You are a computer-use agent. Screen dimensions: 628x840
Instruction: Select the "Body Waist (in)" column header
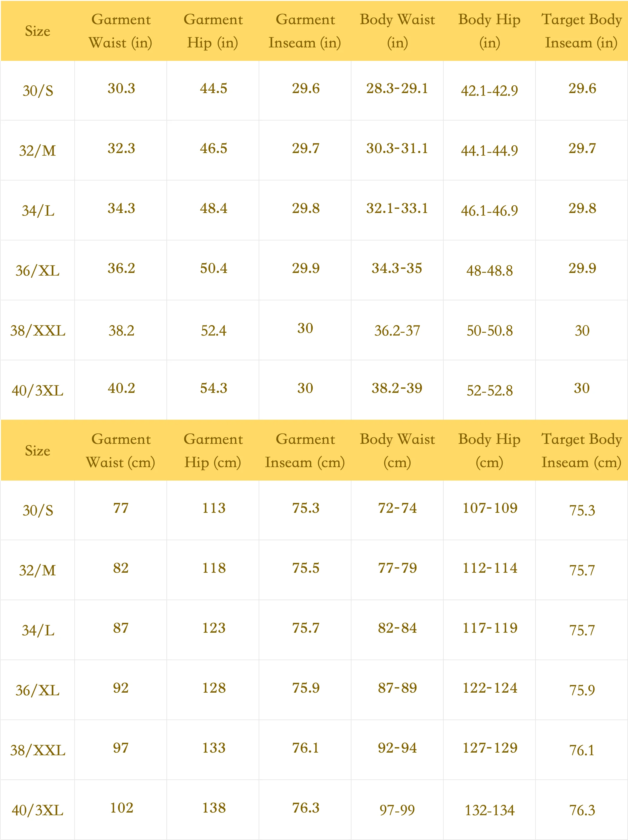397,31
